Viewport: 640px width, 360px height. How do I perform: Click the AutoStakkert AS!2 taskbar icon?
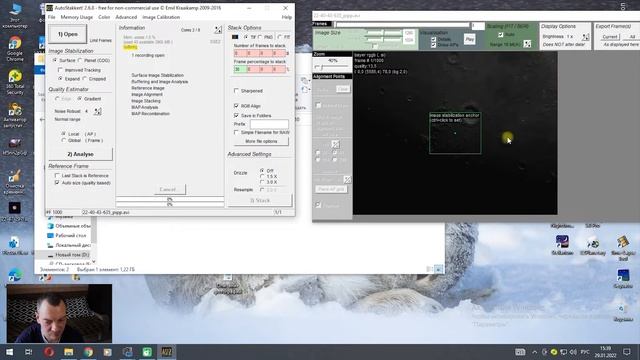pyautogui.click(x=167, y=352)
